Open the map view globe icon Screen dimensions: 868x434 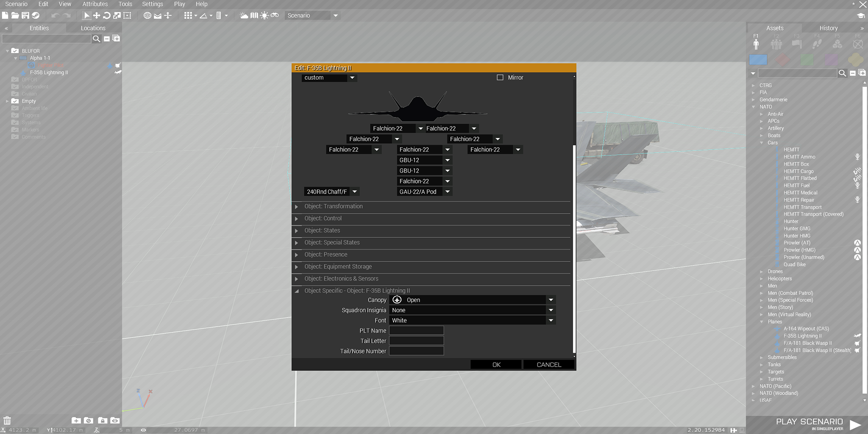click(147, 16)
